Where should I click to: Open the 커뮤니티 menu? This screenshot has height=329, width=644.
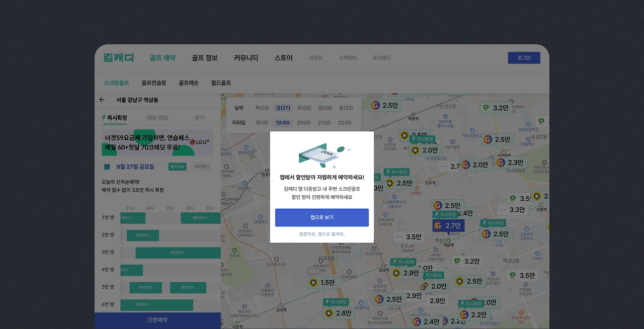click(246, 58)
